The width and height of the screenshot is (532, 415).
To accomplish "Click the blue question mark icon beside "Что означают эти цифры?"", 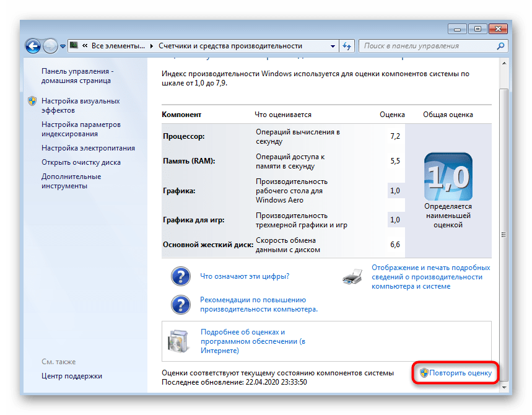I will pos(180,276).
